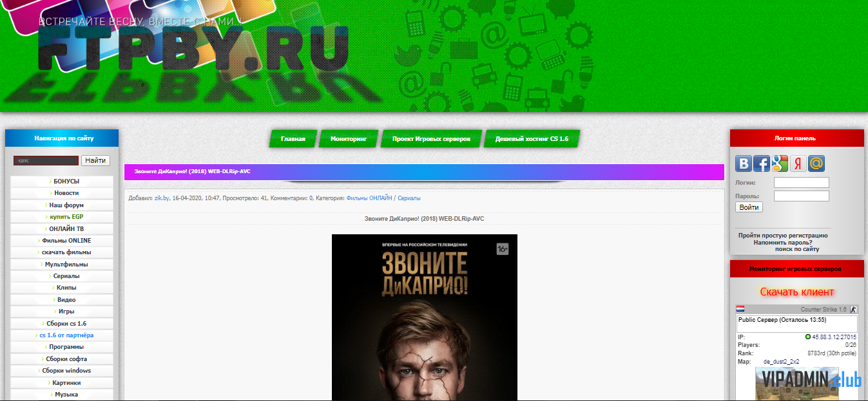Focus the site search input field

[46, 160]
